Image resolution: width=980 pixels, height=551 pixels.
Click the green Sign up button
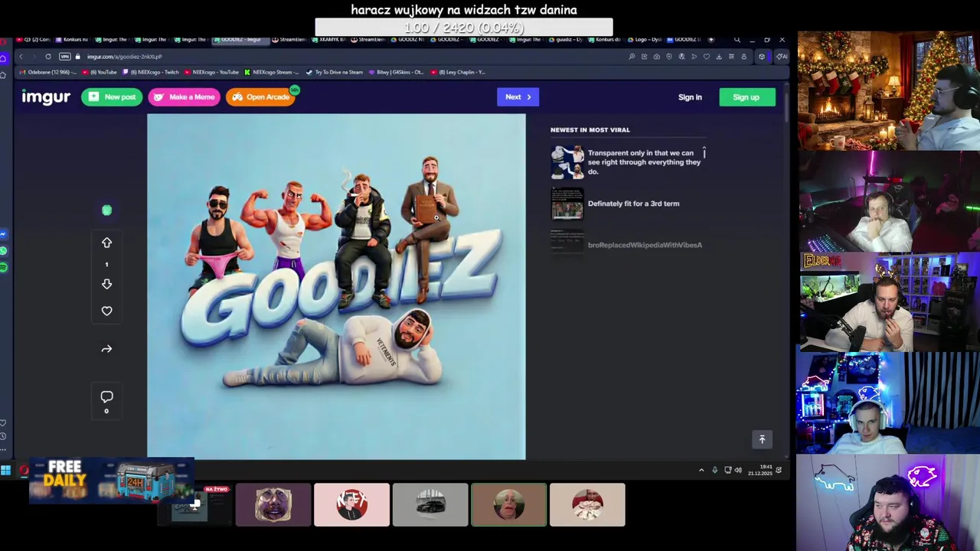click(x=746, y=97)
